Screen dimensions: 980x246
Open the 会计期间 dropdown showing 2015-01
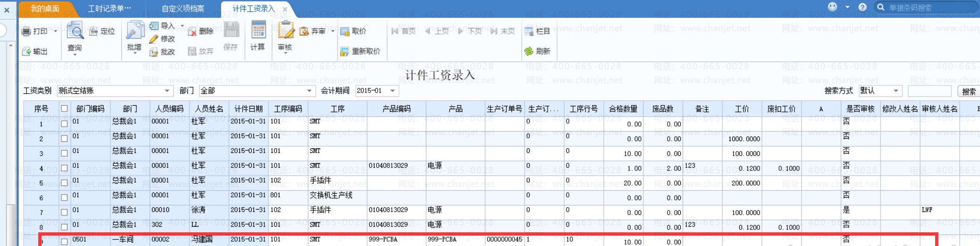click(377, 91)
